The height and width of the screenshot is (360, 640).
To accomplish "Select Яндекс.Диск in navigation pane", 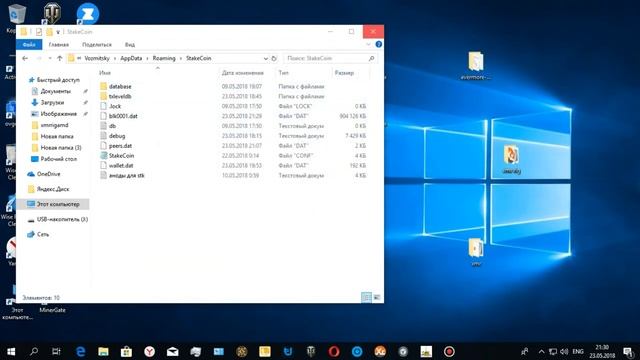I will tap(53, 189).
